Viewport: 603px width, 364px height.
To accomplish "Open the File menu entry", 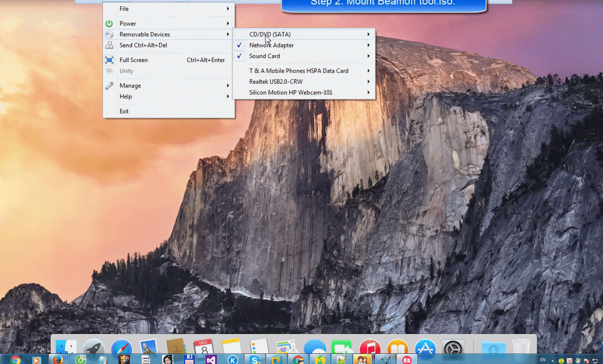I will tap(169, 9).
